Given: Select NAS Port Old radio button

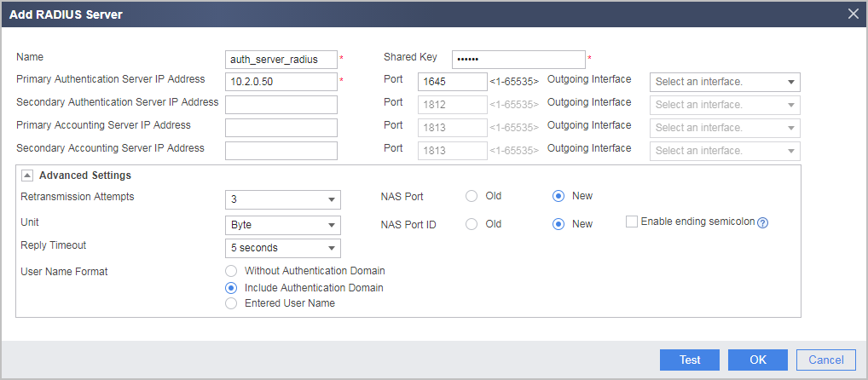Looking at the screenshot, I should [x=471, y=196].
